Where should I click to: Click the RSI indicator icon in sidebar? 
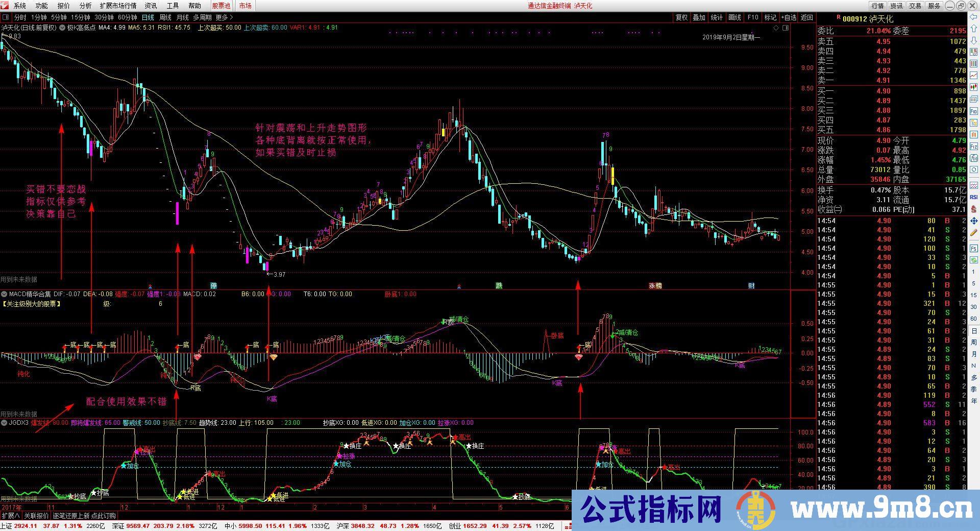click(974, 197)
